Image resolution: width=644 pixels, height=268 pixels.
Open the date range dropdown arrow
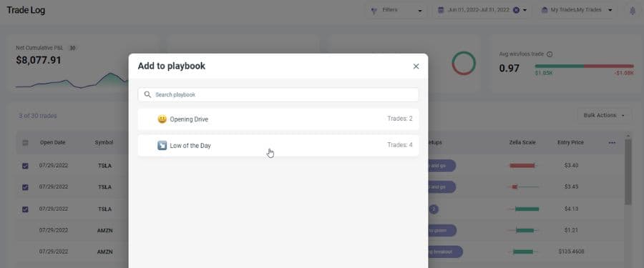click(525, 10)
